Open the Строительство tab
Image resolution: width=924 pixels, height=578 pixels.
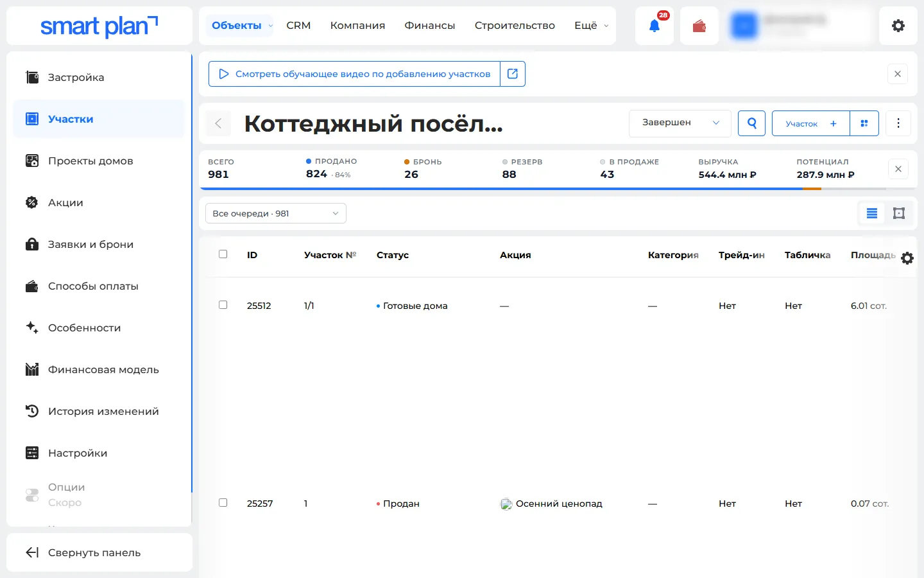(x=515, y=26)
